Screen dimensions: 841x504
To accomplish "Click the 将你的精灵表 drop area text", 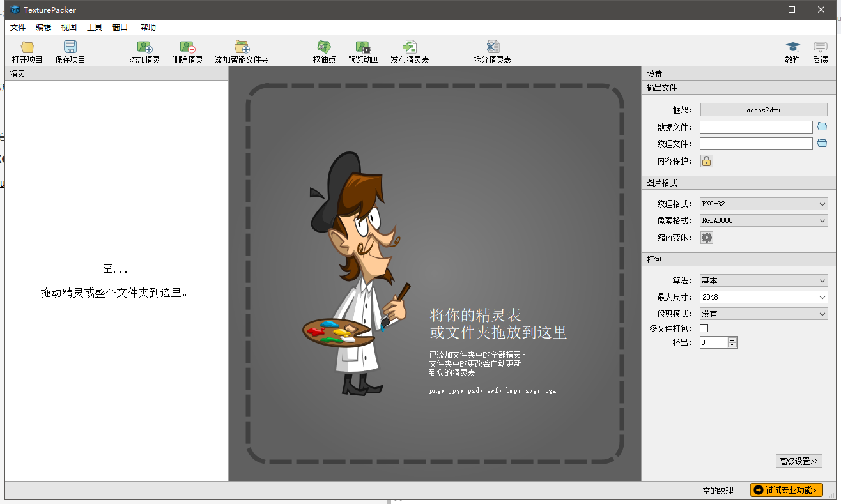I will [x=475, y=315].
